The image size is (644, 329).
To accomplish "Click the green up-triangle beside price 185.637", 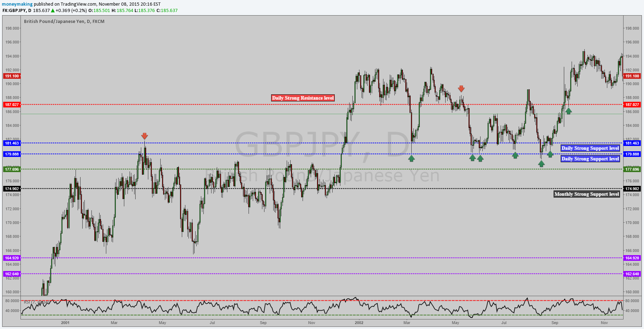I will pos(53,11).
